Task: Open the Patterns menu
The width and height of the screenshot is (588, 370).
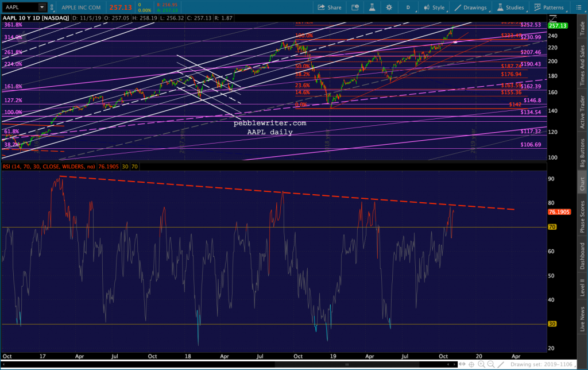Action: pyautogui.click(x=549, y=7)
